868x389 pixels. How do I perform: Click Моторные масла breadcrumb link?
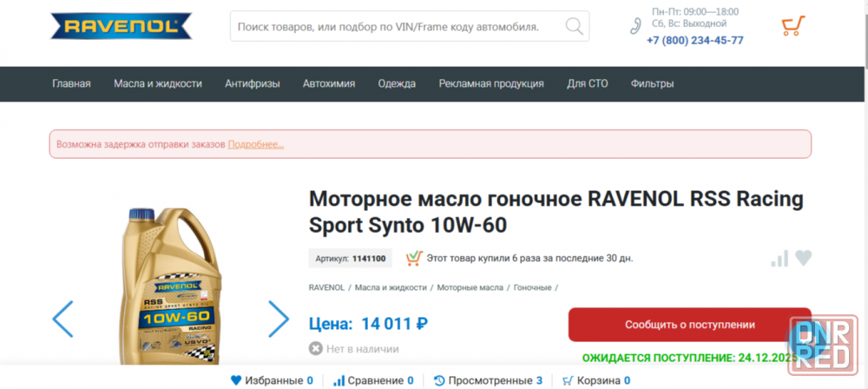pos(470,287)
